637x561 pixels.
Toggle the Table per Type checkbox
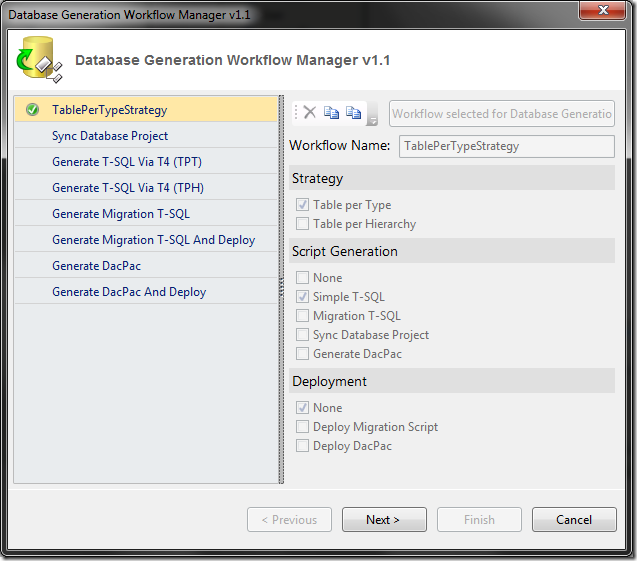[302, 204]
